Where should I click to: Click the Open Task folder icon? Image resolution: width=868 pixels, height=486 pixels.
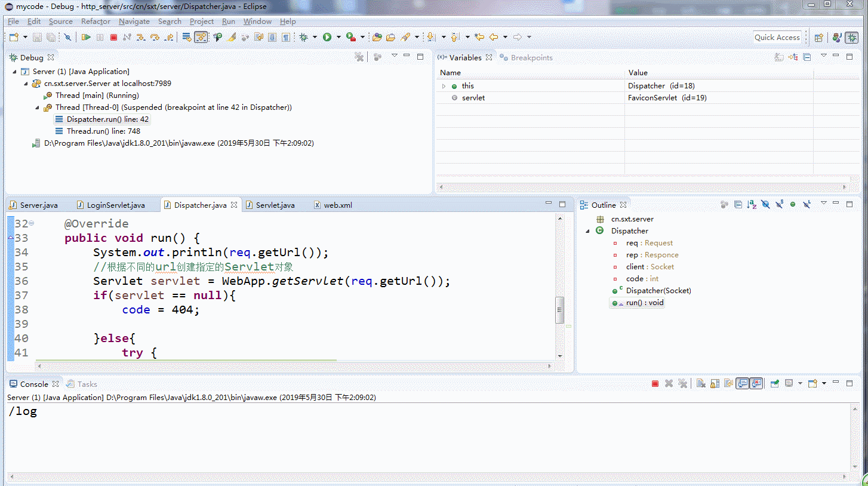[x=390, y=37]
